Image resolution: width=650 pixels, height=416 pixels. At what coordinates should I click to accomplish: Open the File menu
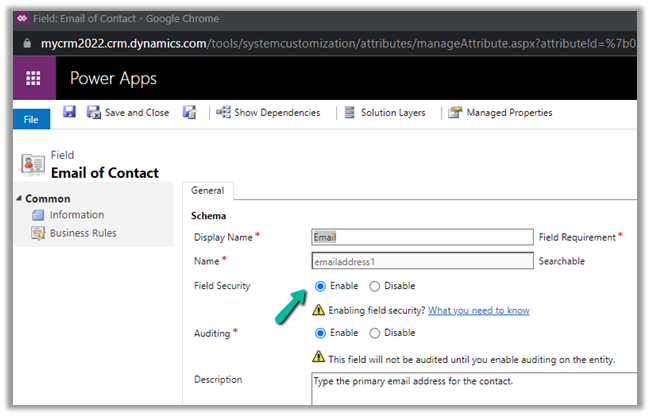click(31, 119)
